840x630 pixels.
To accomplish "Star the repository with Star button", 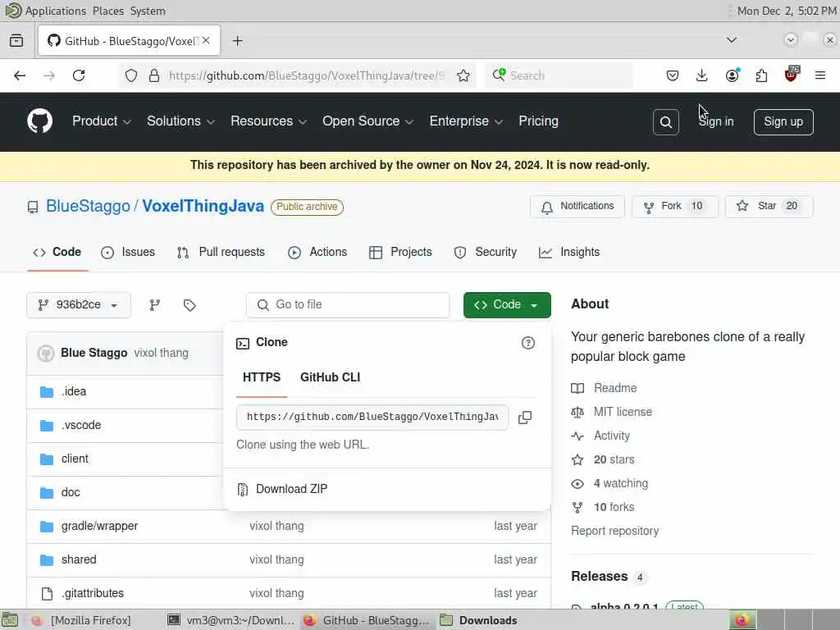I will [769, 206].
